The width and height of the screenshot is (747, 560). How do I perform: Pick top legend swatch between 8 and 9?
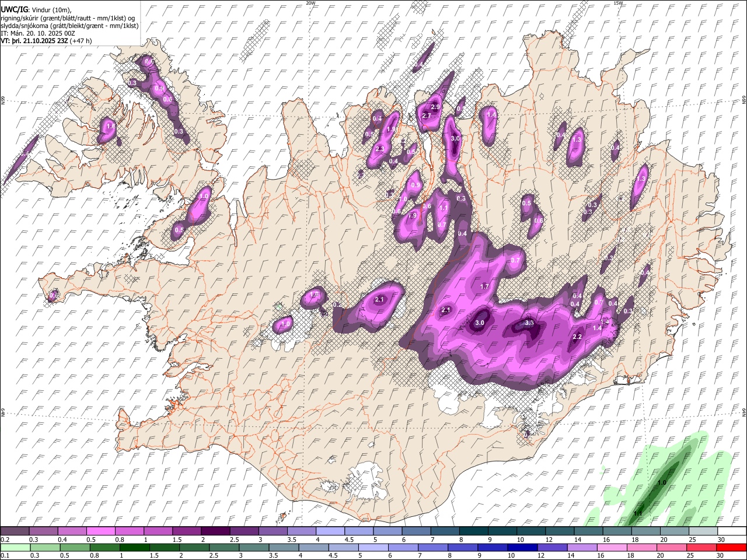pos(473,531)
